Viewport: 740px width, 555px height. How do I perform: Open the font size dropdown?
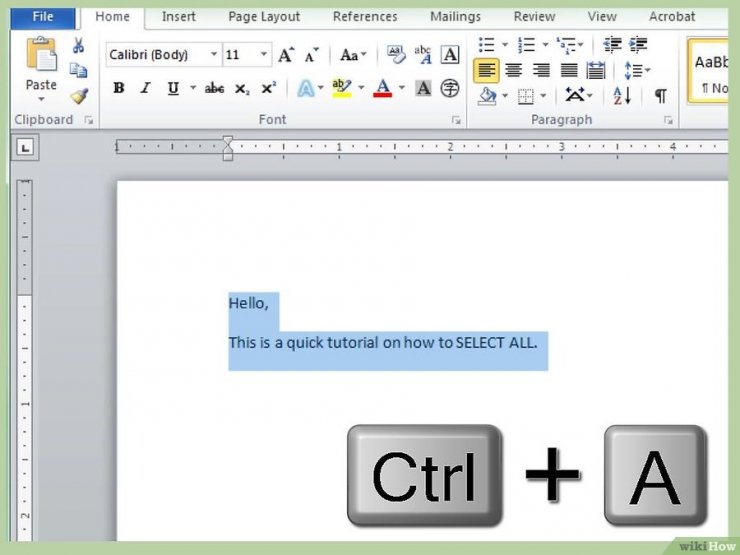(x=264, y=54)
